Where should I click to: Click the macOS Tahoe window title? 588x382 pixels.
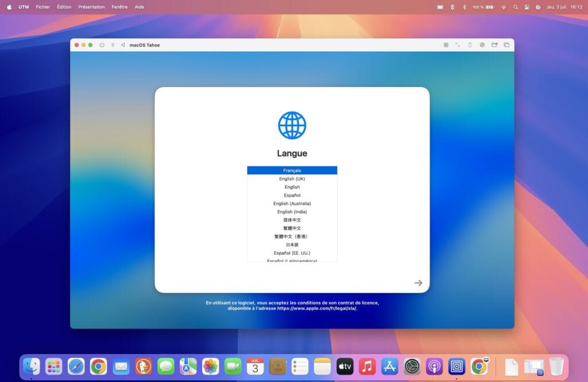[x=145, y=45]
